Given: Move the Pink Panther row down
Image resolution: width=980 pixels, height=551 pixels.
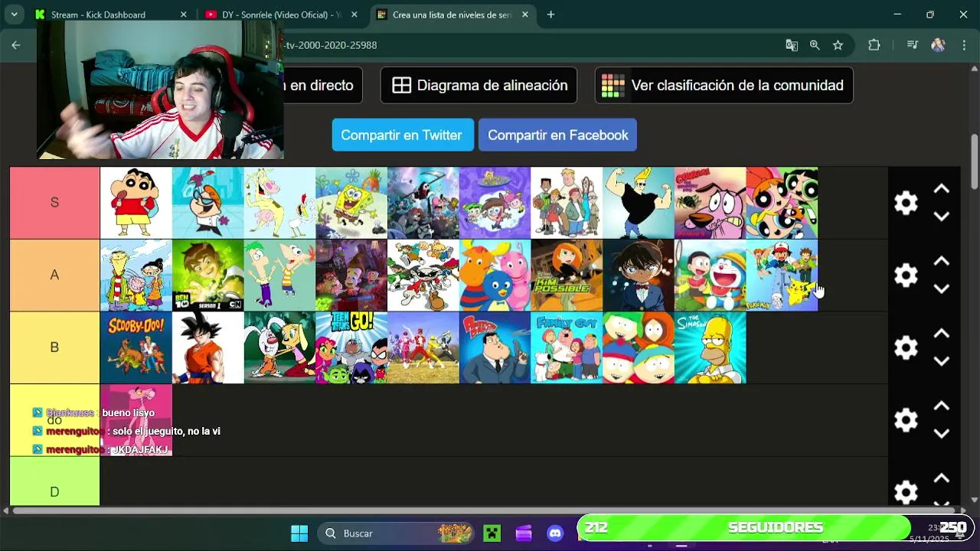Looking at the screenshot, I should click(x=942, y=433).
